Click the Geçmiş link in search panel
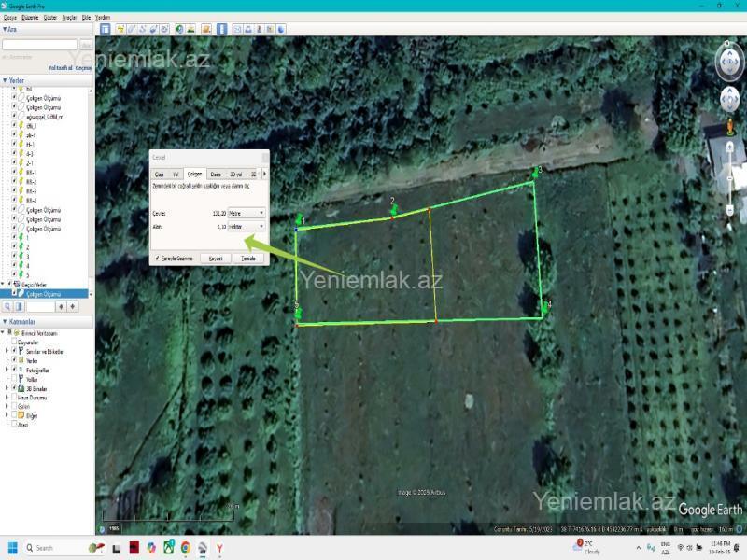The image size is (747, 560). 83,68
